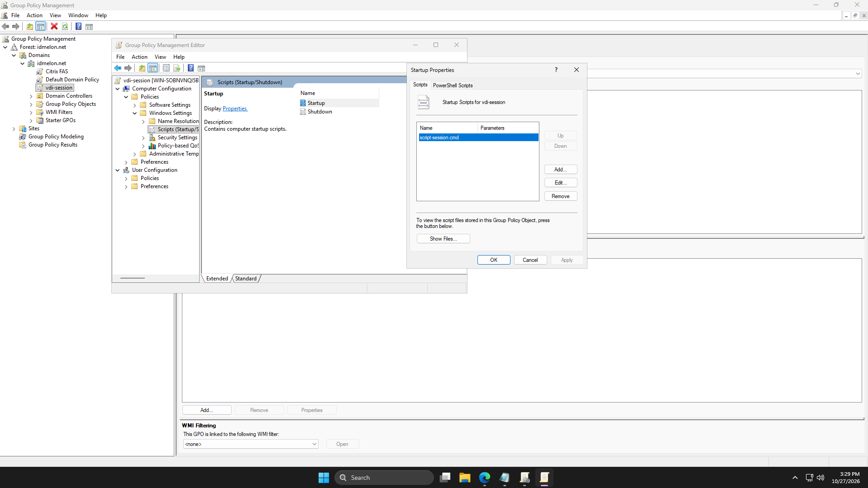Viewport: 868px width, 488px height.
Task: Click the taskbar Search box
Action: coord(384,478)
